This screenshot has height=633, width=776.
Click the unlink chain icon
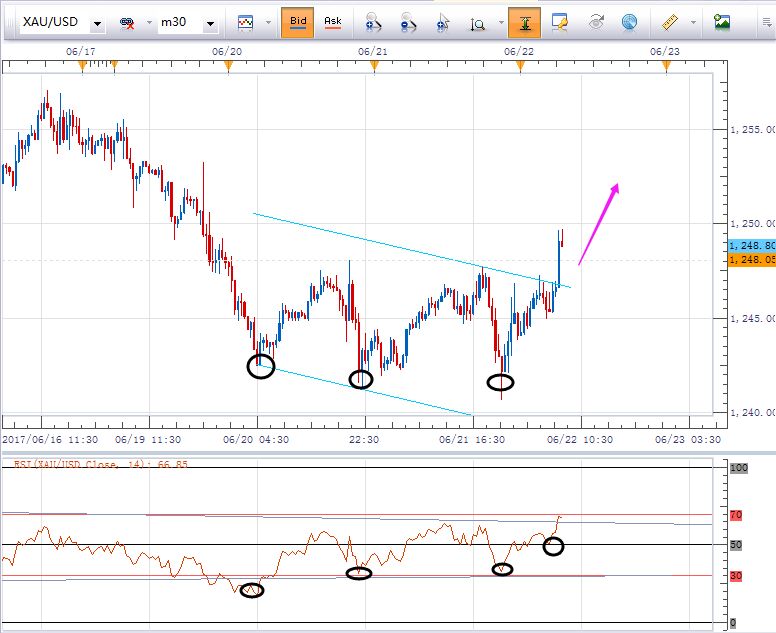click(128, 21)
